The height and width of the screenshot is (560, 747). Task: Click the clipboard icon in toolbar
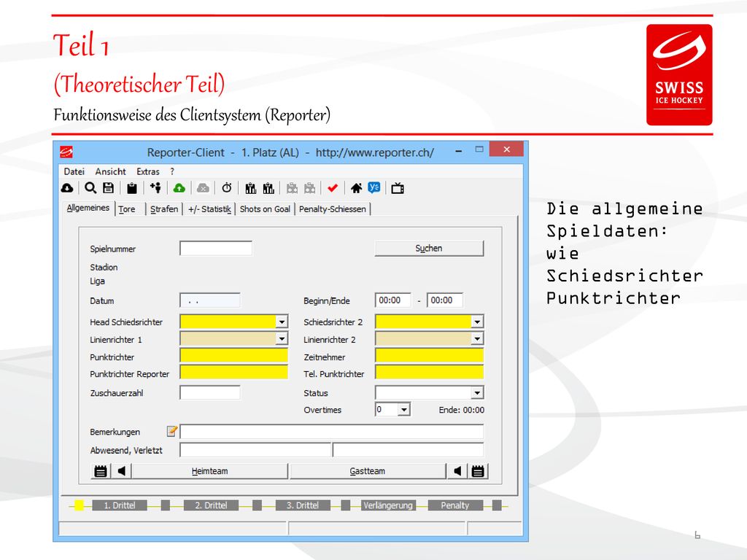(132, 189)
